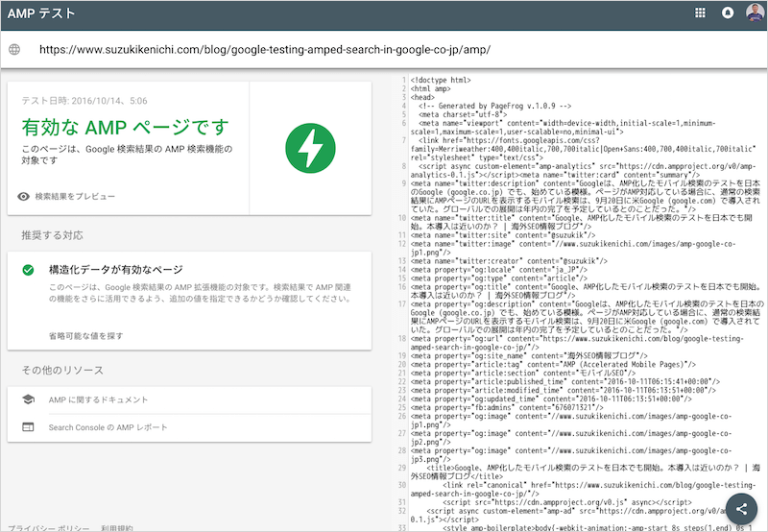The image size is (768, 532).
Task: Click the twitter:creator meta line
Action: [509, 261]
